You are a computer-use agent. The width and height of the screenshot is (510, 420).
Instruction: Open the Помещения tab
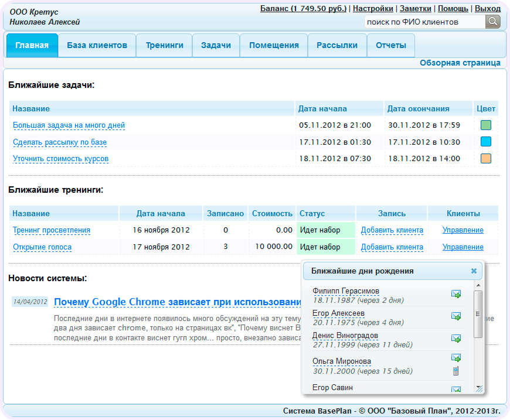tap(274, 45)
